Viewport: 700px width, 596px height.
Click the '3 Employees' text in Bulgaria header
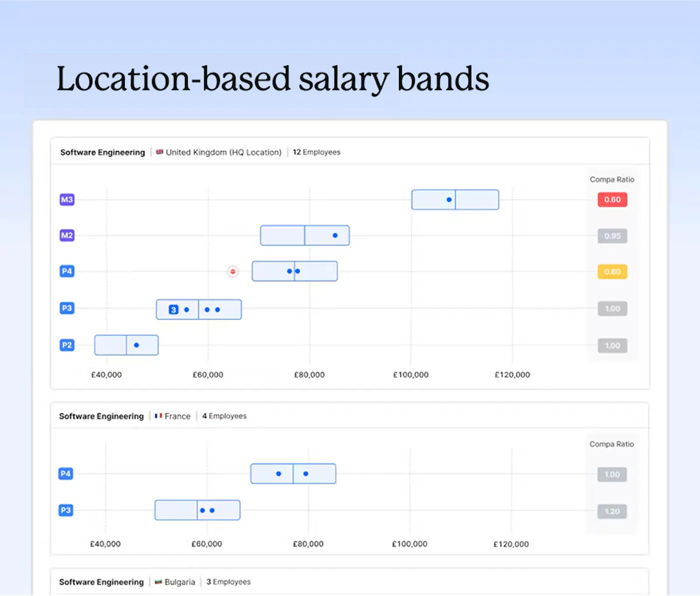[229, 582]
